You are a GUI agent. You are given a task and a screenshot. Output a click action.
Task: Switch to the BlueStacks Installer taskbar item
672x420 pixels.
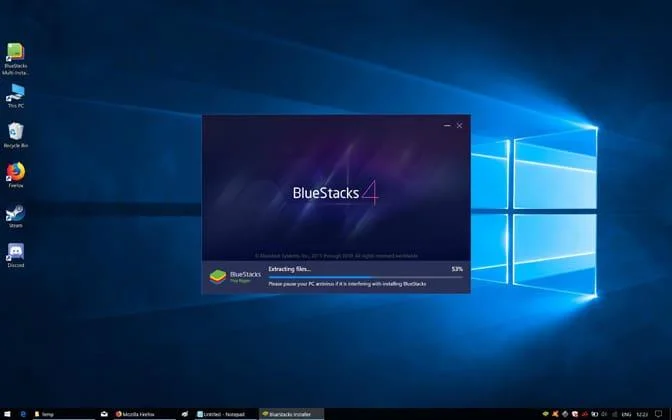point(291,414)
